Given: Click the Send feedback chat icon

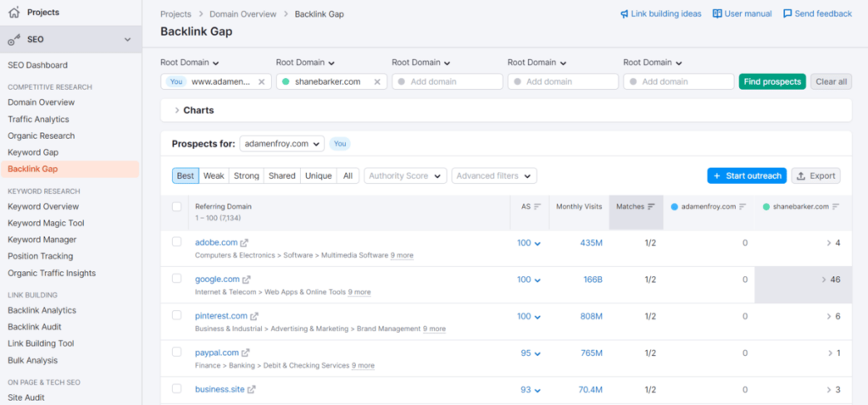Looking at the screenshot, I should [787, 14].
